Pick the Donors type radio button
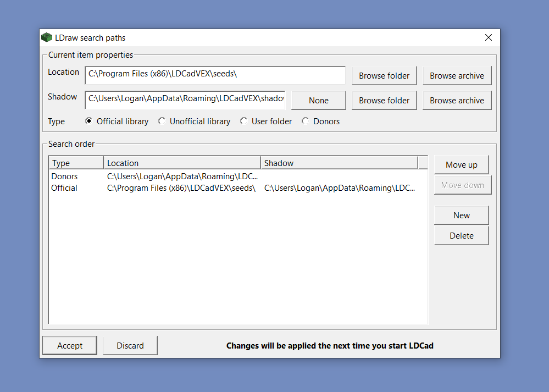Screen dimensions: 549x392 coord(306,122)
